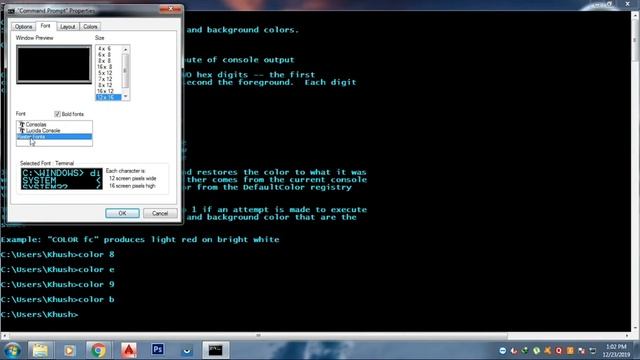Click the 'color 8' command line
This screenshot has width=640, height=360.
(58, 254)
